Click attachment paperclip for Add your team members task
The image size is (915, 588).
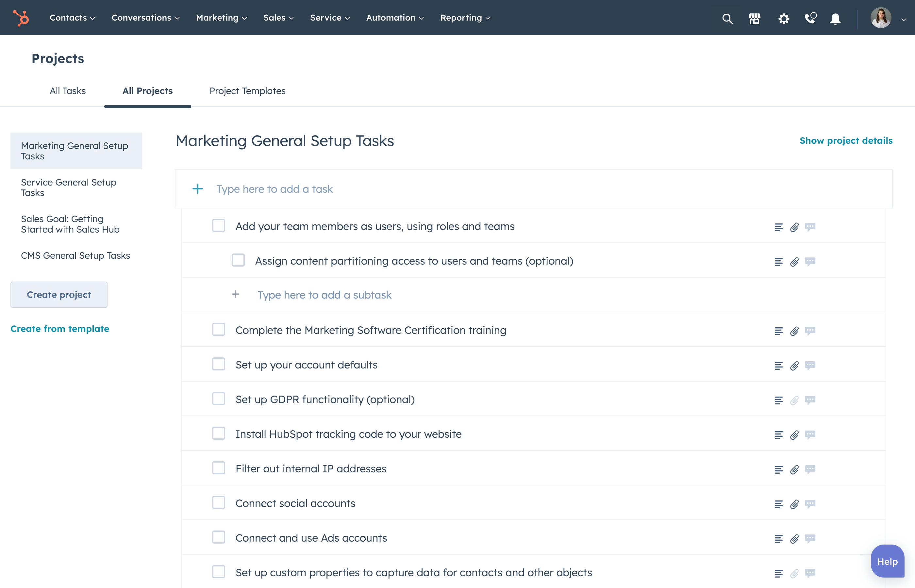[x=794, y=227]
